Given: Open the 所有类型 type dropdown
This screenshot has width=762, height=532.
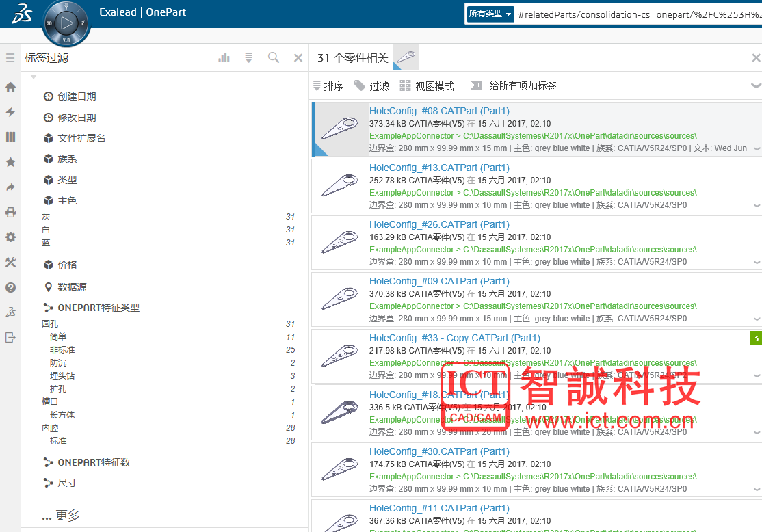Looking at the screenshot, I should pyautogui.click(x=489, y=14).
